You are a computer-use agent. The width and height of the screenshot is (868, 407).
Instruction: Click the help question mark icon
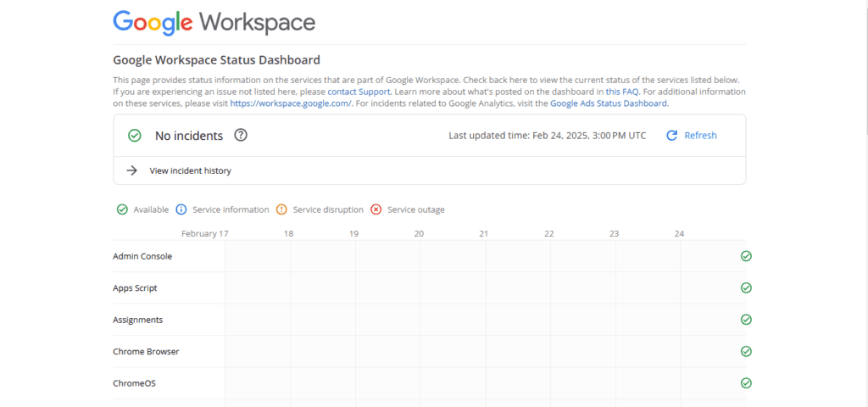[241, 136]
